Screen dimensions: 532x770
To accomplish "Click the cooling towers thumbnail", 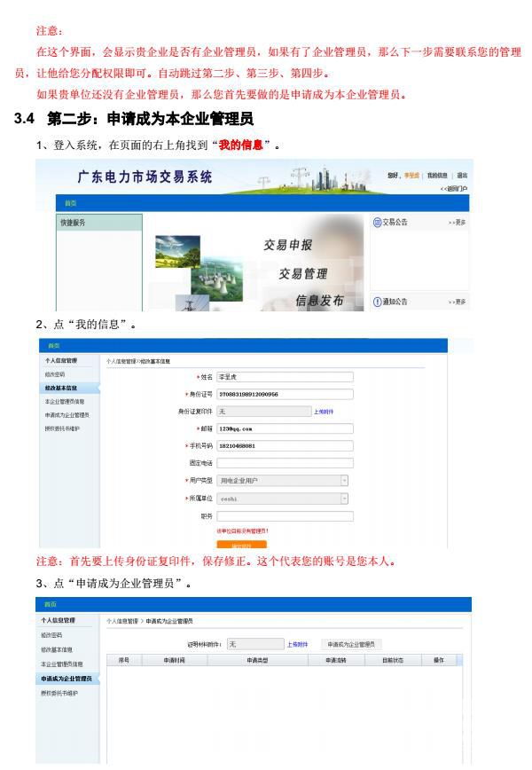I will coord(216,279).
